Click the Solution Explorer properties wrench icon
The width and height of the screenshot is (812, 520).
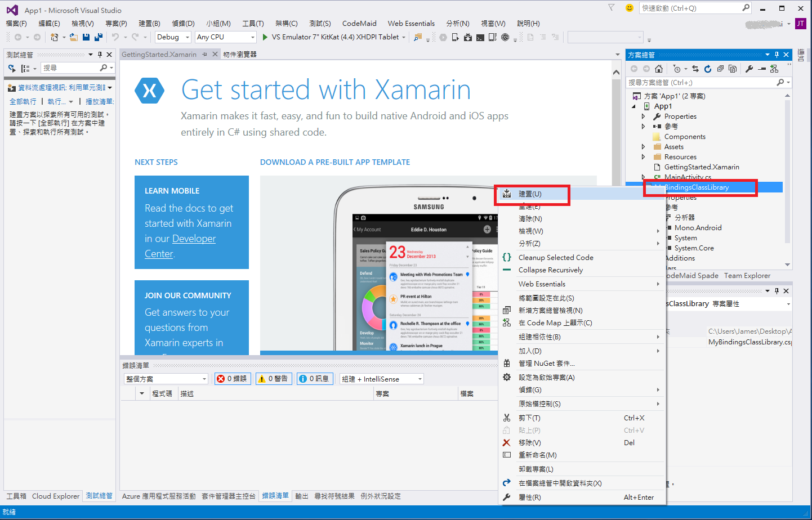[x=749, y=69]
